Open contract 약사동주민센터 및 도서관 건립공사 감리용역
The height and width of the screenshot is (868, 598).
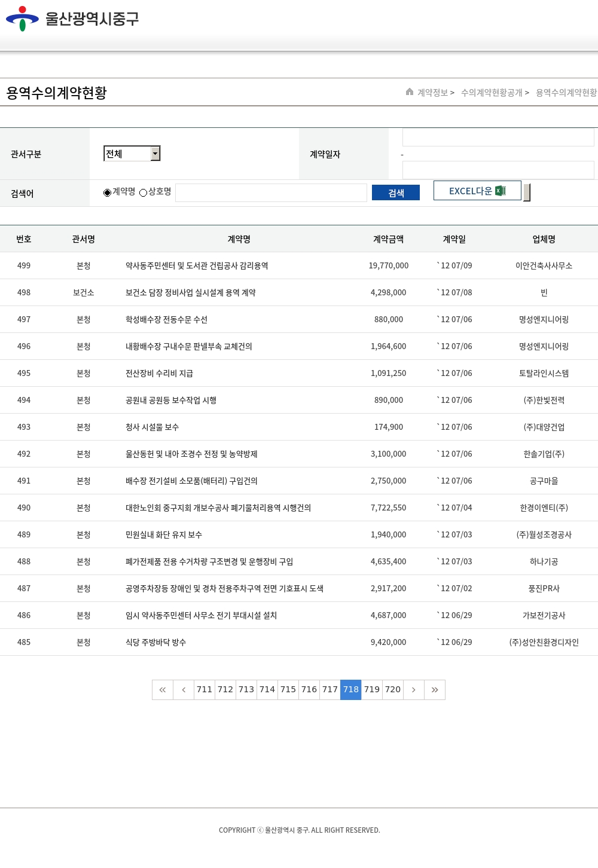(197, 265)
